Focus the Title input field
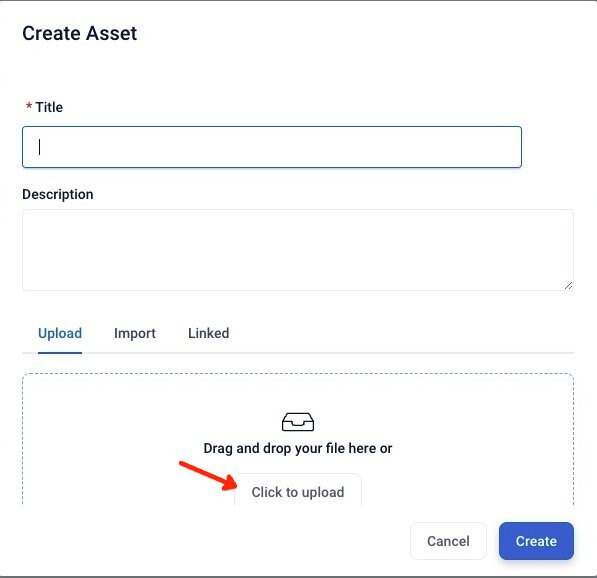Screen dimensions: 597x578 click(272, 147)
